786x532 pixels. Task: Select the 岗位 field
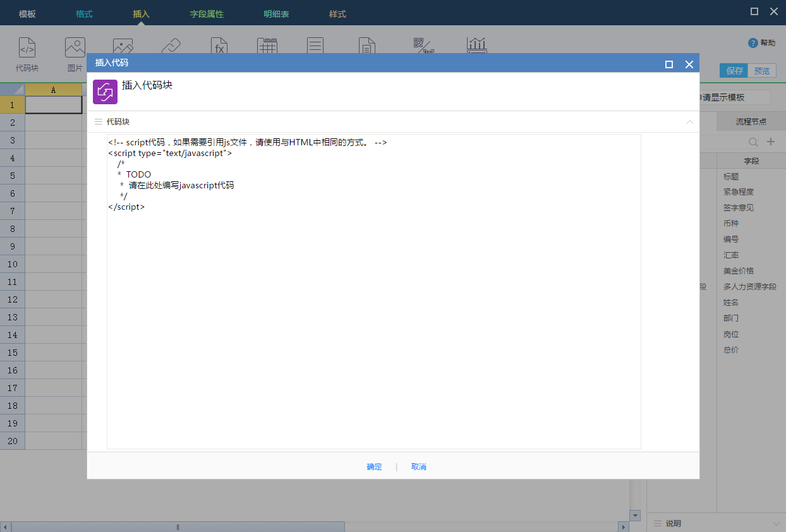(731, 334)
